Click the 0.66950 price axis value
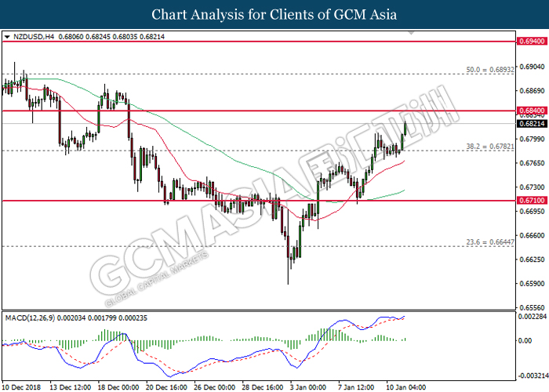Image resolution: width=549 pixels, height=392 pixels. (x=532, y=212)
